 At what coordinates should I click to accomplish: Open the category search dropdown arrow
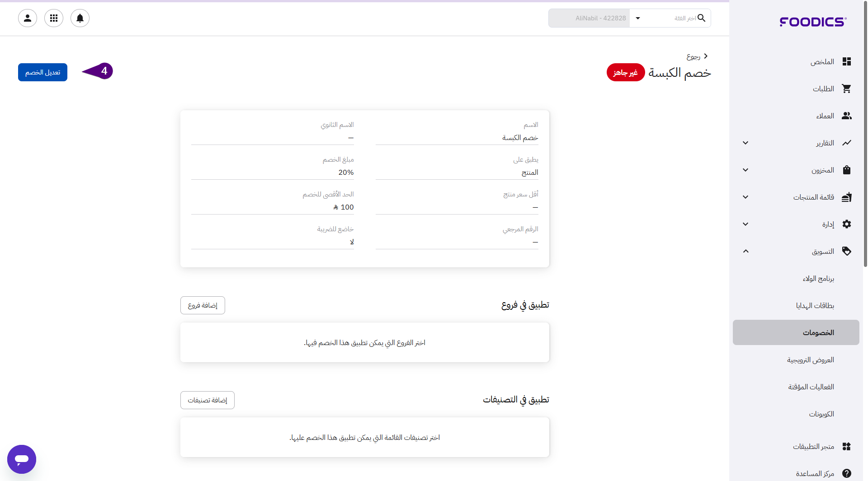[638, 18]
